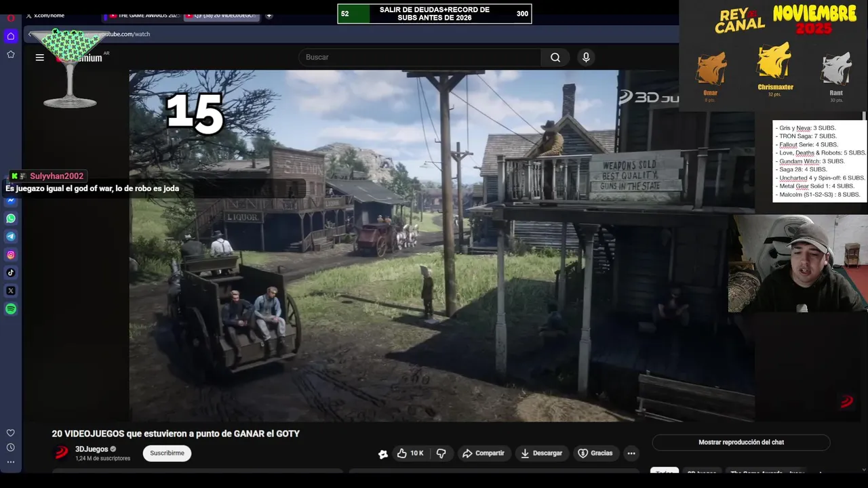
Task: Open more actions three-dots below video
Action: pyautogui.click(x=631, y=453)
